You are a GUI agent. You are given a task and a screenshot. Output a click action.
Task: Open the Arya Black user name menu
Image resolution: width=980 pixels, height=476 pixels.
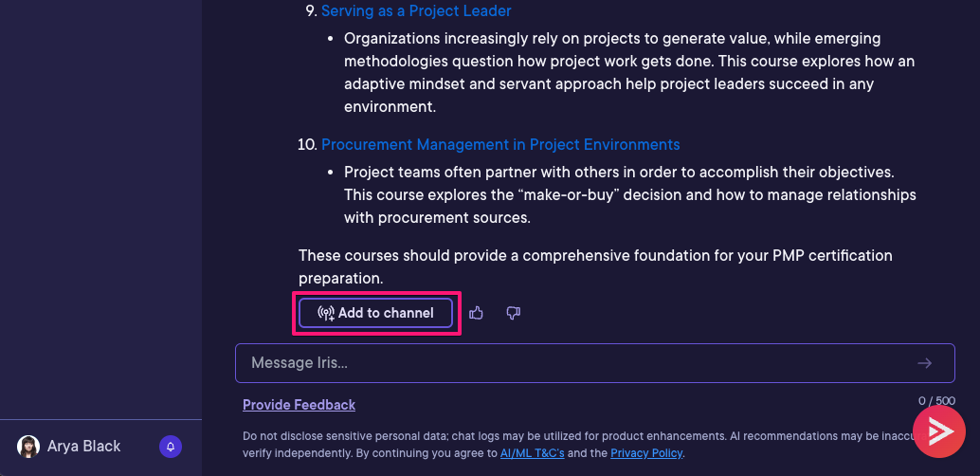pos(83,446)
